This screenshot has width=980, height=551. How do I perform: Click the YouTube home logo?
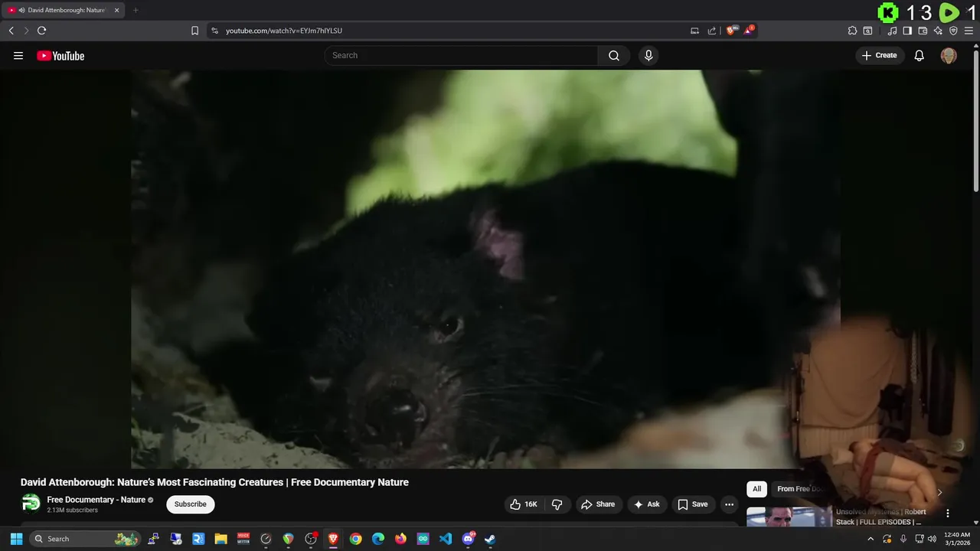pos(60,56)
